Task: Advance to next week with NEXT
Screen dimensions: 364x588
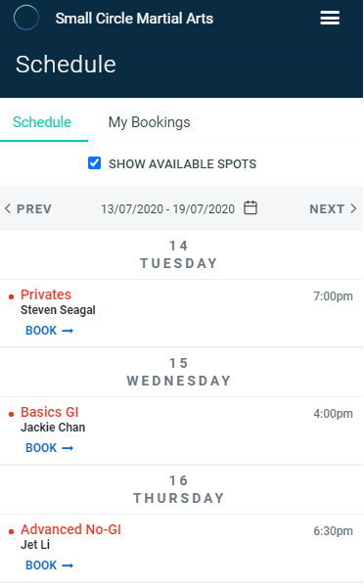Action: [333, 208]
